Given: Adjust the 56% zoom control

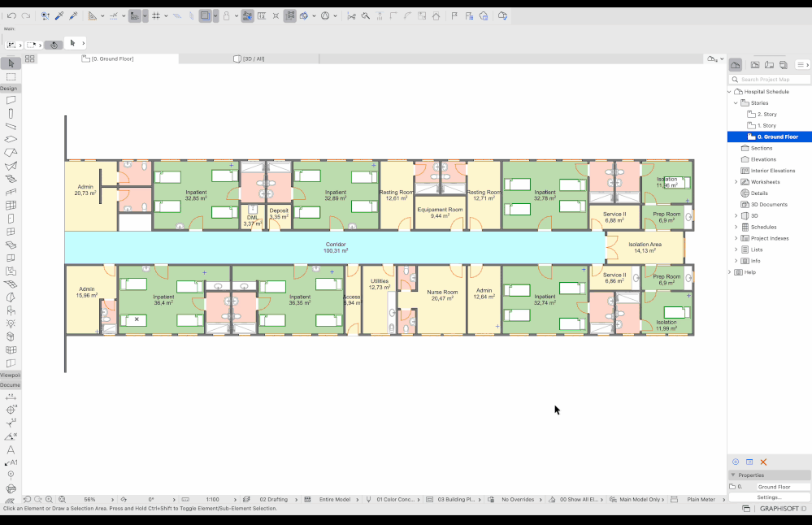Looking at the screenshot, I should click(91, 500).
